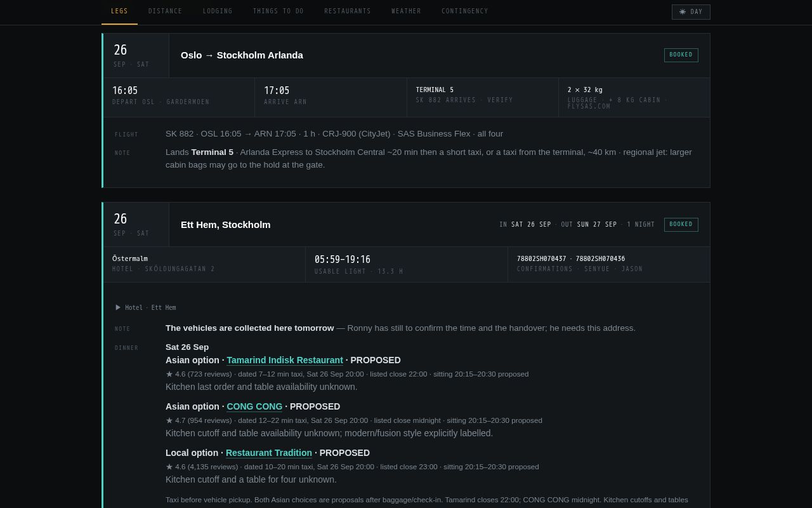The width and height of the screenshot is (812, 508).
Task: Click the vehicles collected tomorrow note
Action: [400, 328]
